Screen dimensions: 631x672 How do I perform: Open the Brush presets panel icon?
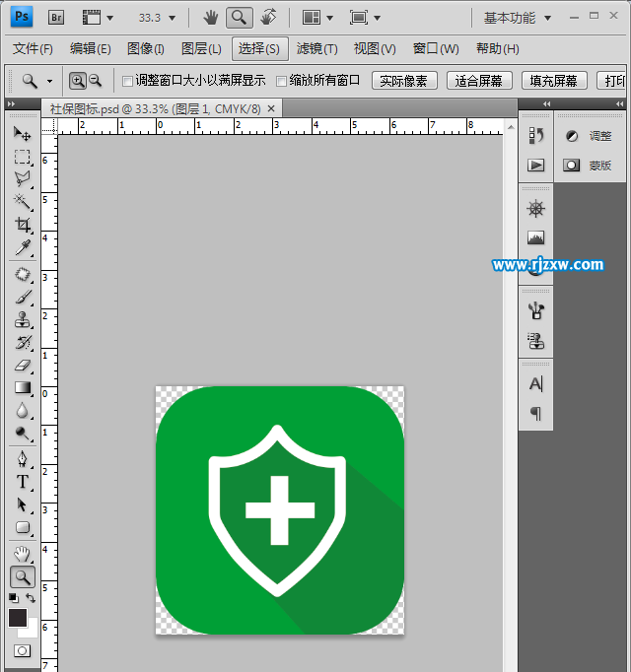point(535,310)
